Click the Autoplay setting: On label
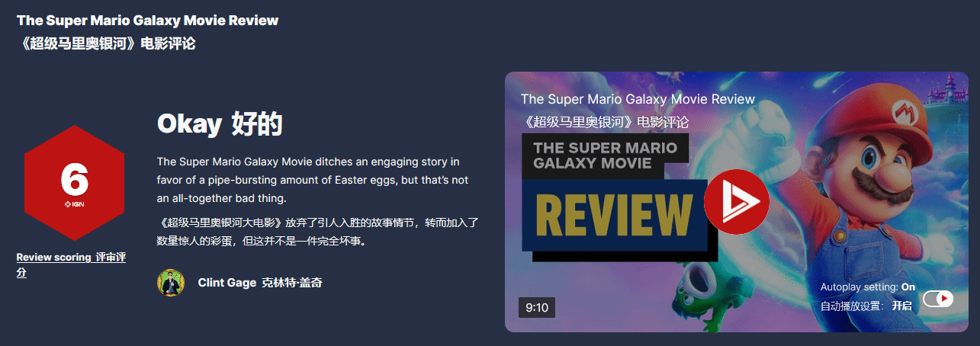 (868, 287)
